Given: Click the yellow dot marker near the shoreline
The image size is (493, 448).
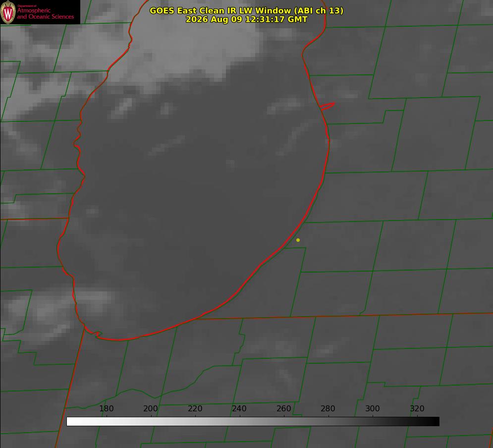Looking at the screenshot, I should tap(298, 240).
